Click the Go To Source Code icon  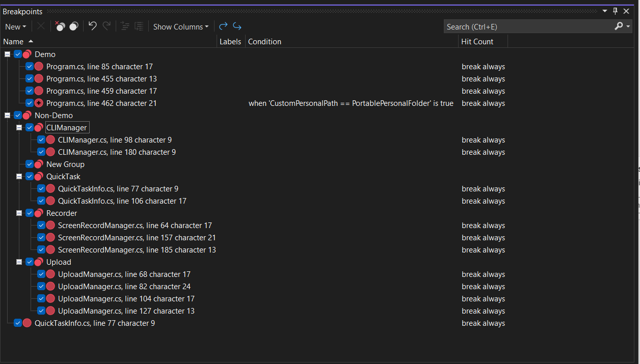click(x=223, y=26)
